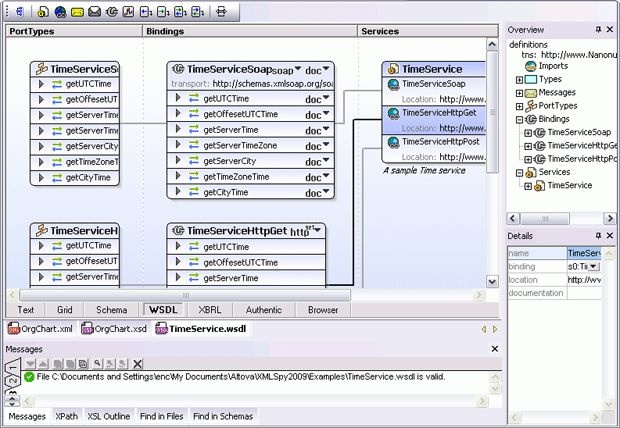Expand the Types node in Overview

click(520, 79)
